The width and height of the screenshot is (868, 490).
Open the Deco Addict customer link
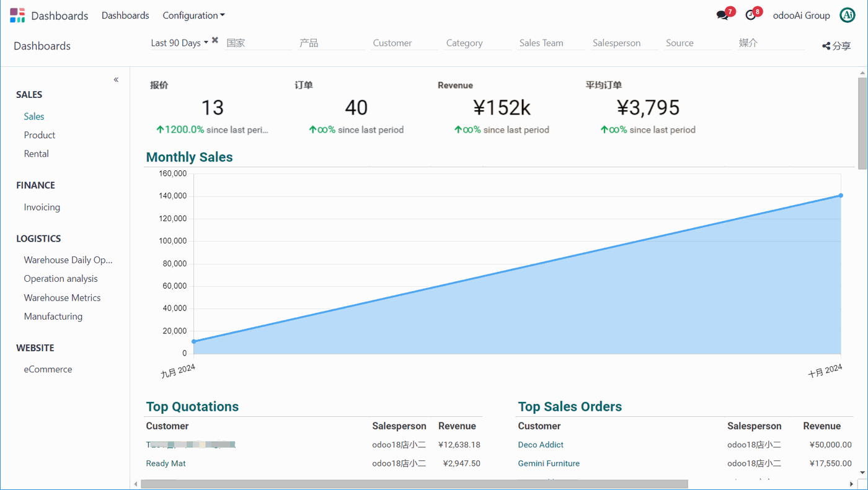click(x=541, y=445)
